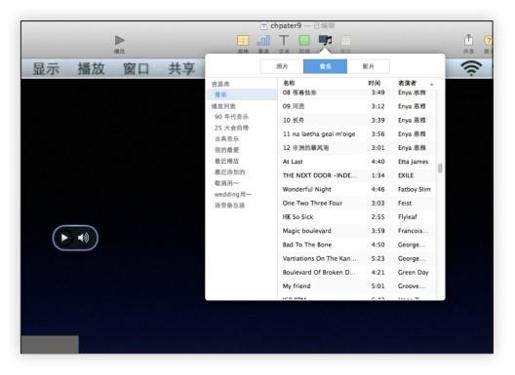Click the dimmed Comment toolbar icon
515x375 pixels.
click(x=346, y=41)
